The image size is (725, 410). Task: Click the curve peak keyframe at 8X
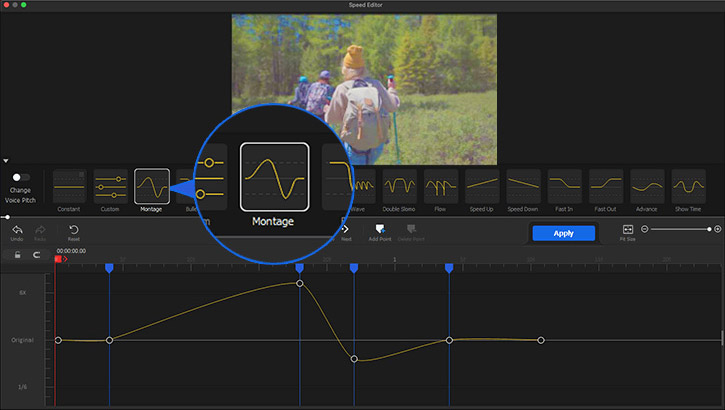click(x=300, y=283)
